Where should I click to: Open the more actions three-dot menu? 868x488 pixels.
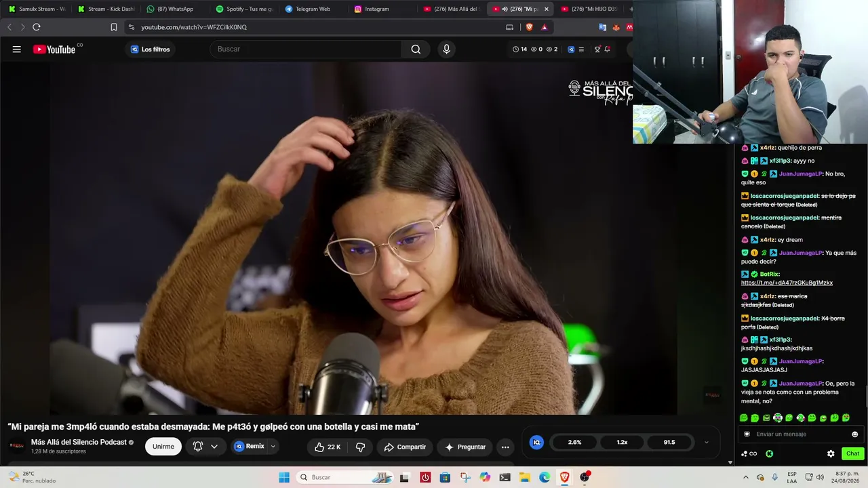505,447
